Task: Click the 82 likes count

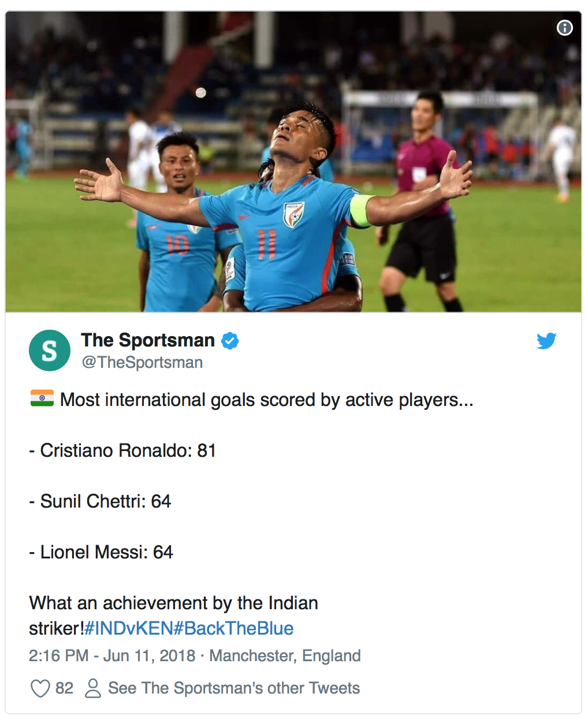Action: [x=64, y=688]
